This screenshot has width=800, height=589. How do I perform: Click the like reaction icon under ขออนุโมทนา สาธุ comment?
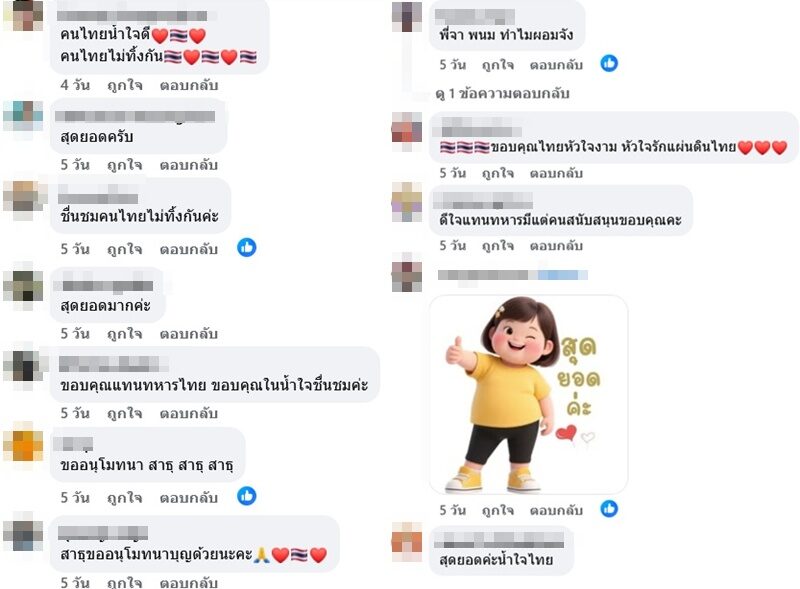tap(246, 496)
